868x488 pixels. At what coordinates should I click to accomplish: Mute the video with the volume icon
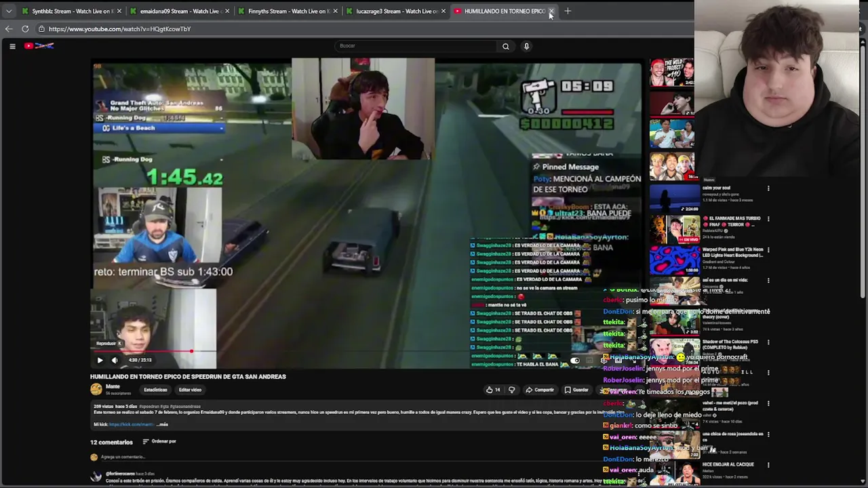[x=115, y=360]
